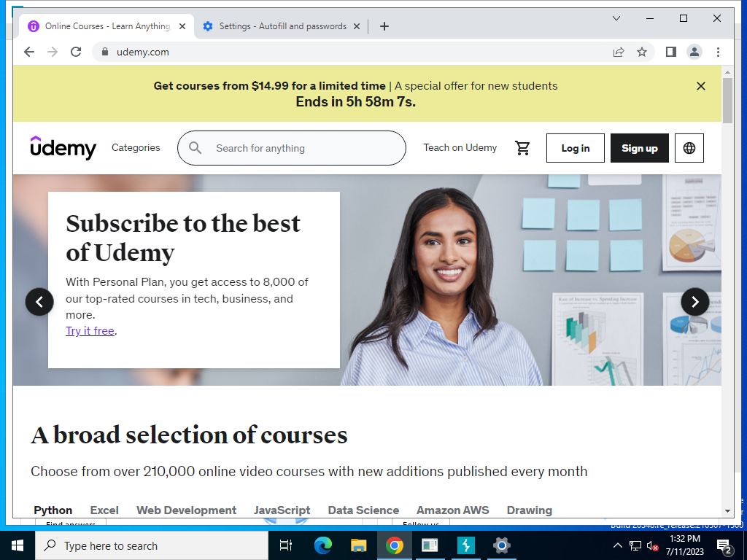
Task: Click the muted volume tray icon
Action: (x=652, y=545)
